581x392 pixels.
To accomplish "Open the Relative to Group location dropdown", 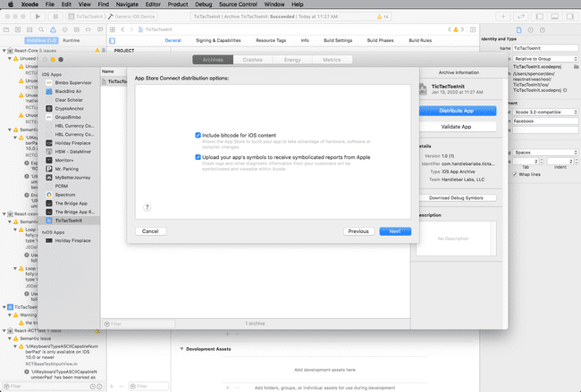I will [545, 59].
